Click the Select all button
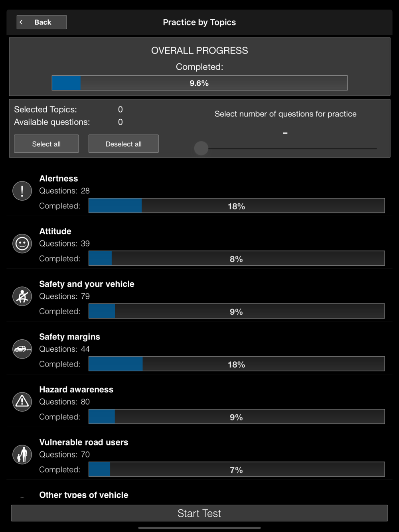Viewport: 399px width, 532px height. [46, 144]
